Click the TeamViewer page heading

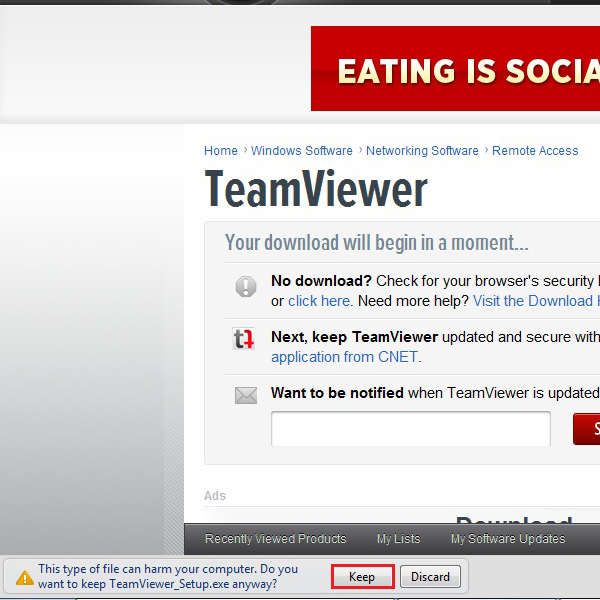coord(316,189)
